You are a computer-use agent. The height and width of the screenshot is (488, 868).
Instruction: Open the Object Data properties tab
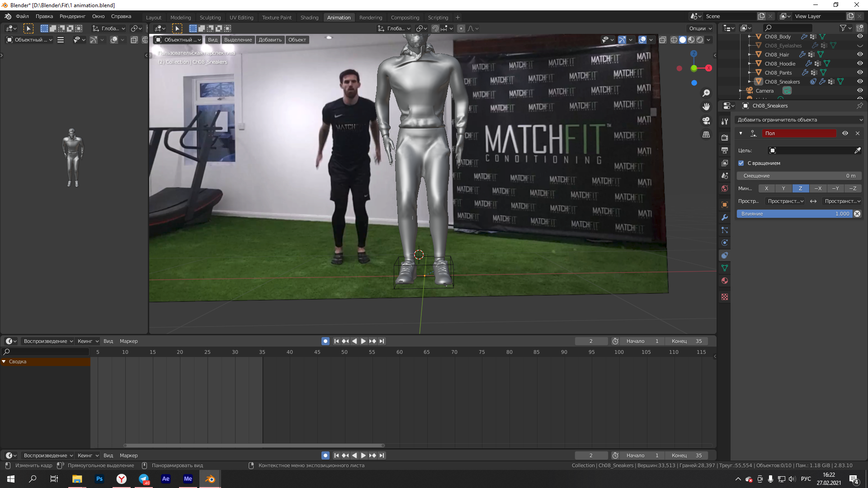click(725, 268)
